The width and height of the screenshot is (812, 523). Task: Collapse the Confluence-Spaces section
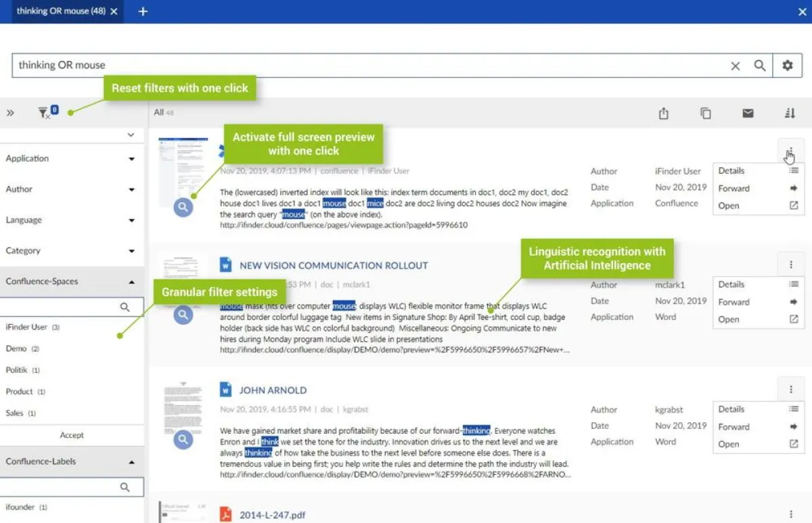133,281
